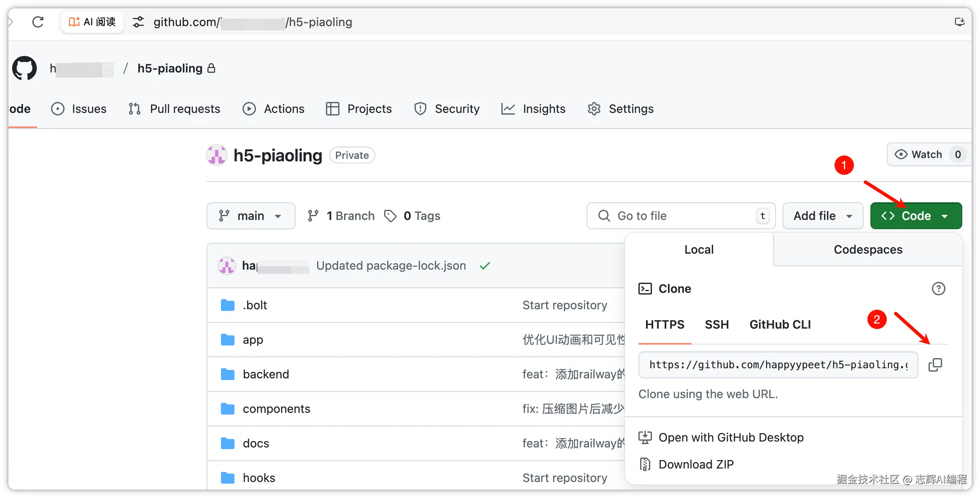The image size is (980, 498).
Task: Open the main branch dropdown
Action: pos(251,216)
